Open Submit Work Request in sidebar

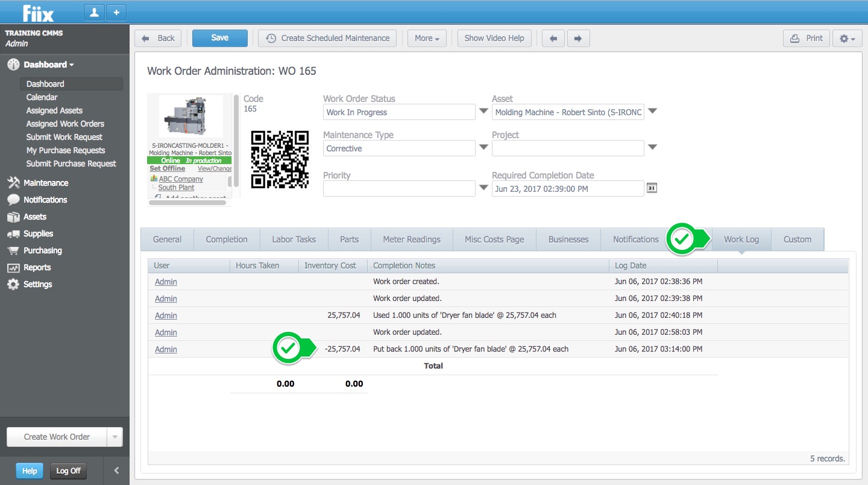tap(64, 137)
